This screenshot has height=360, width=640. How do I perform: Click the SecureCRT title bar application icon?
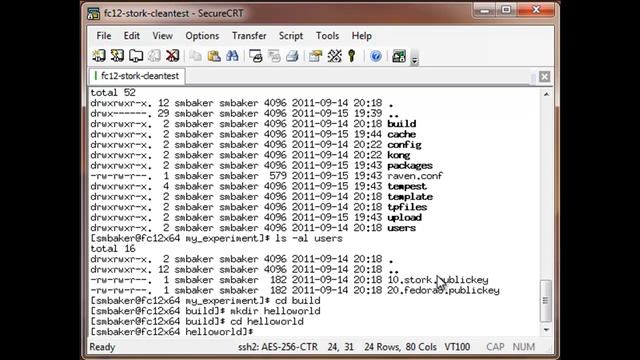click(93, 13)
